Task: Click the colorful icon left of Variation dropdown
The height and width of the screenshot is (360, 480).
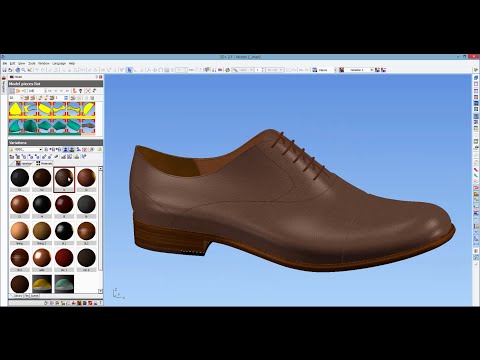Action: point(341,70)
